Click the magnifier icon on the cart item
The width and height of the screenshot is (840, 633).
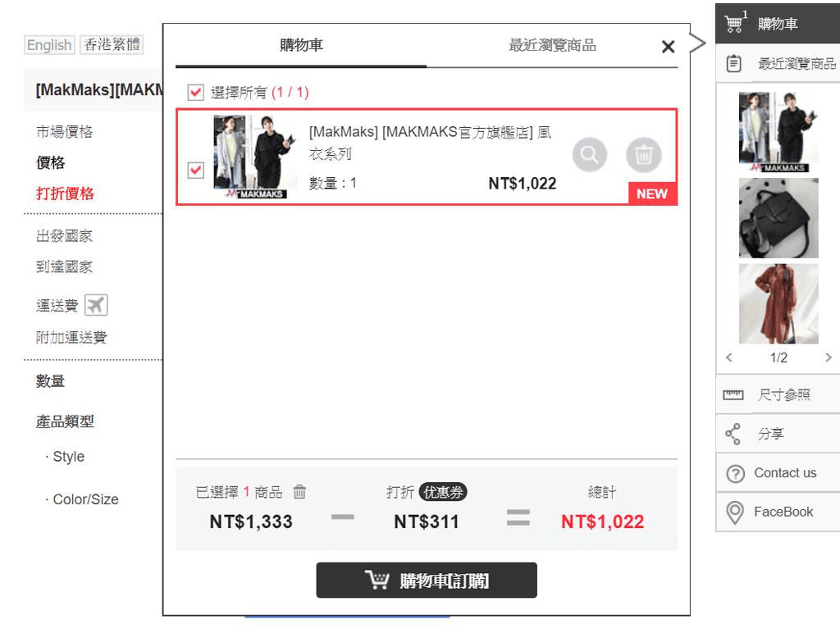(x=589, y=155)
